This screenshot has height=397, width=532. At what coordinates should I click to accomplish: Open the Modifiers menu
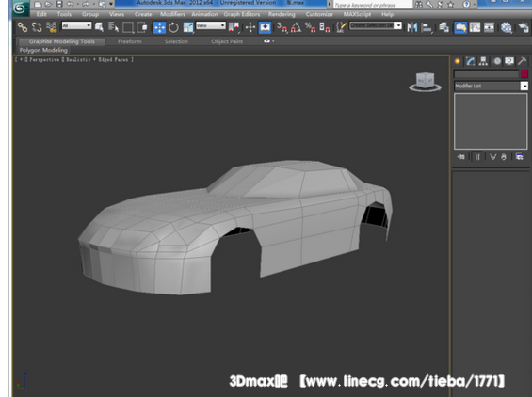[172, 14]
